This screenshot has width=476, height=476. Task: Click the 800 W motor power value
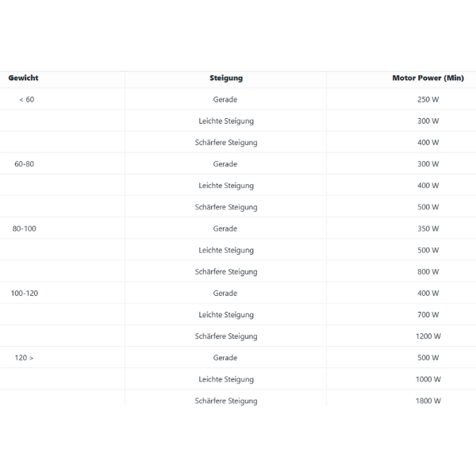coord(428,271)
